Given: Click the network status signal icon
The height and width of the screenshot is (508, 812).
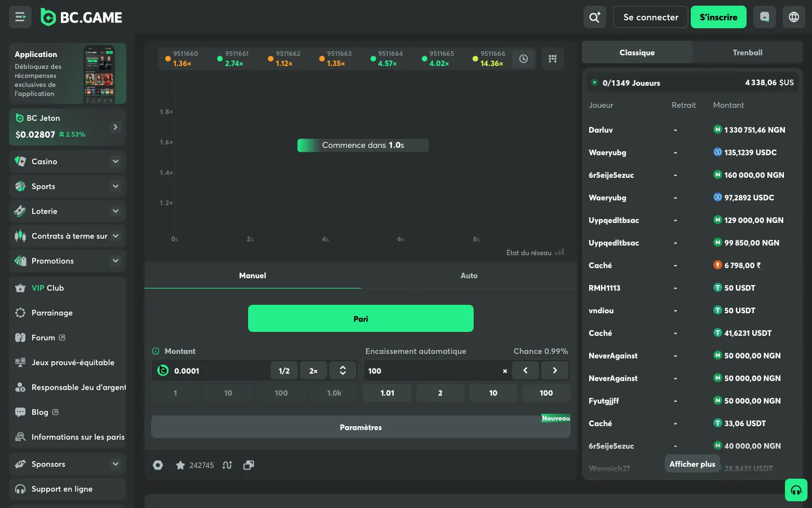Looking at the screenshot, I should [559, 252].
